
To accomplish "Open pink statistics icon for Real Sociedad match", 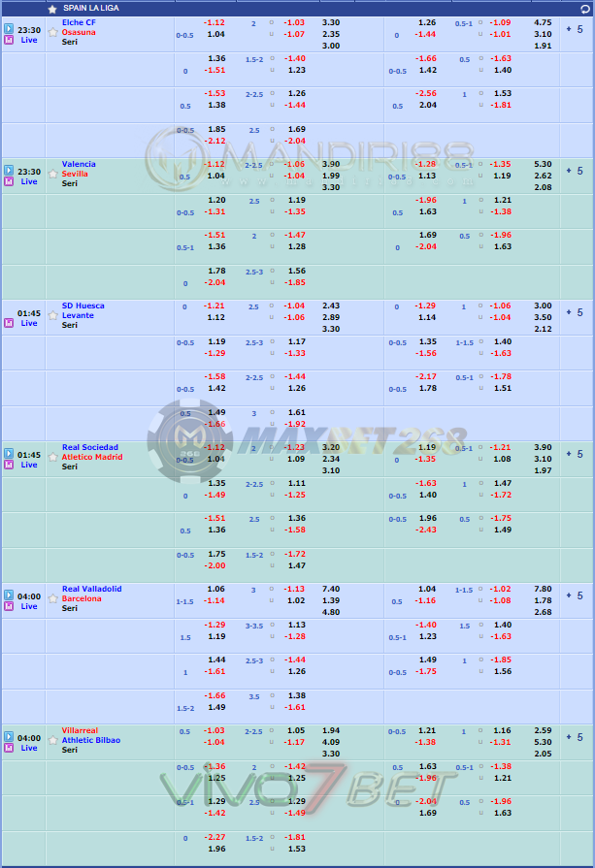I will click(9, 465).
